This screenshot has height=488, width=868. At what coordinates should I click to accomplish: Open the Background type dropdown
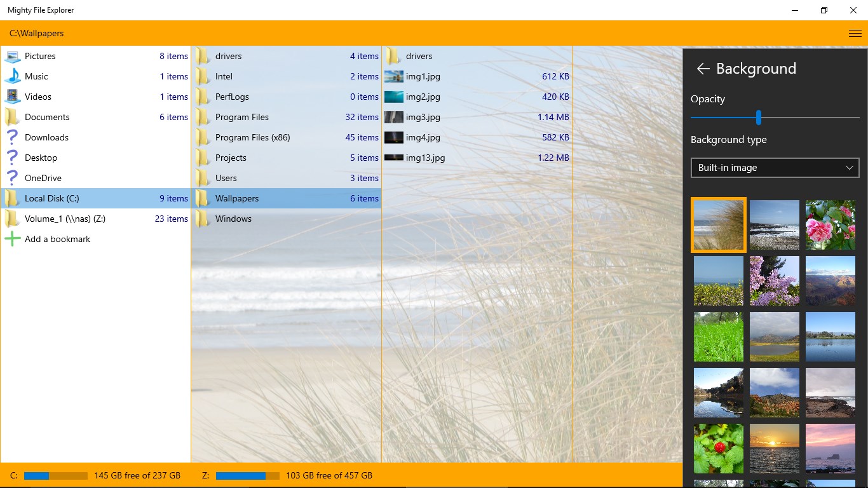click(x=775, y=168)
